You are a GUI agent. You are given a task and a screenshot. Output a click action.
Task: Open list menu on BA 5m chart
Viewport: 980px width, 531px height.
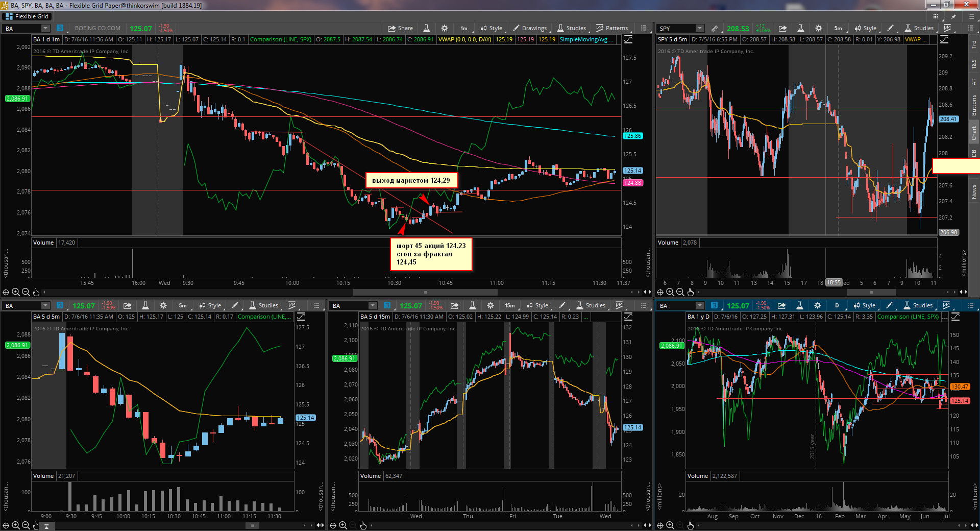tap(316, 305)
